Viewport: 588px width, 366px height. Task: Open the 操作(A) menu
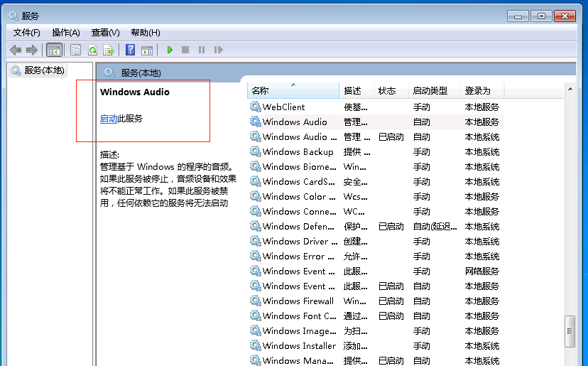(x=65, y=33)
